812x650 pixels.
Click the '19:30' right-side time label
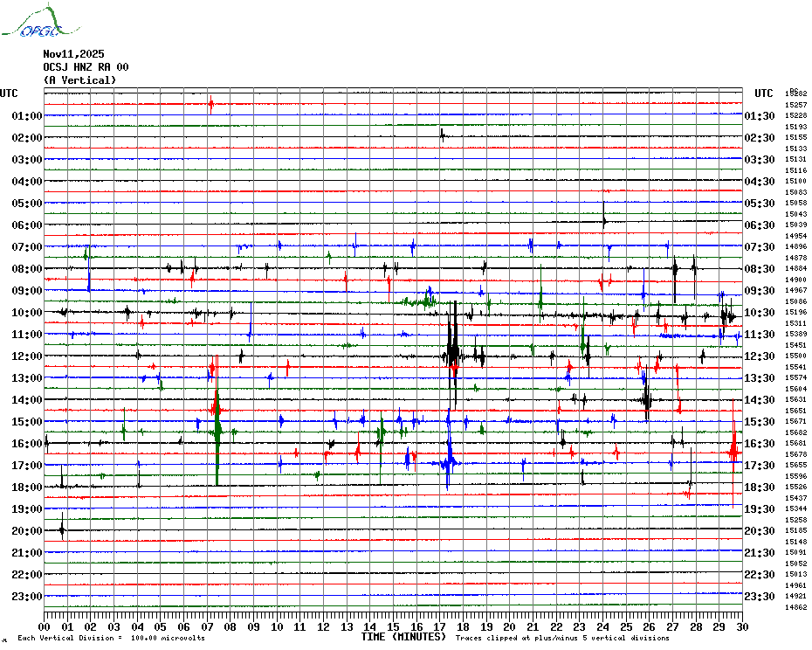(x=760, y=509)
